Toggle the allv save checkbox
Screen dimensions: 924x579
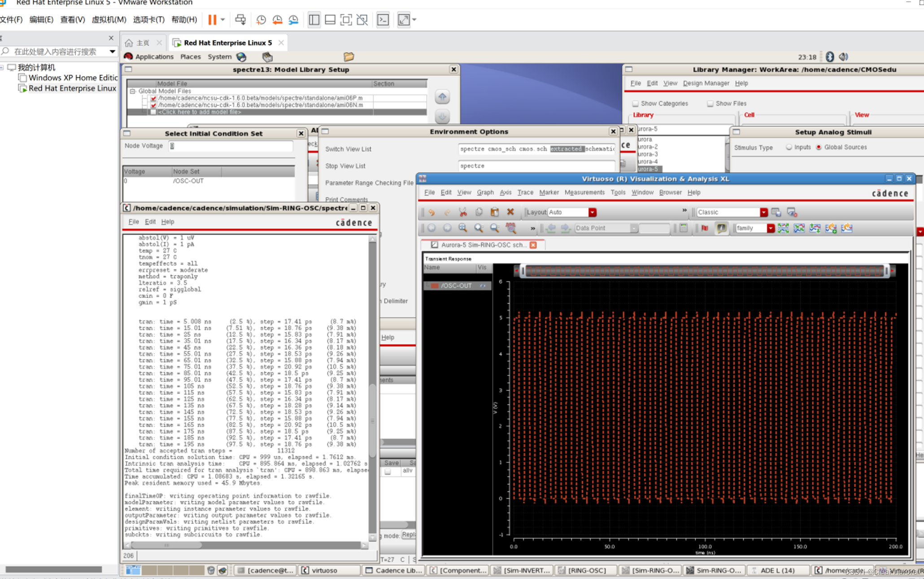(x=388, y=471)
